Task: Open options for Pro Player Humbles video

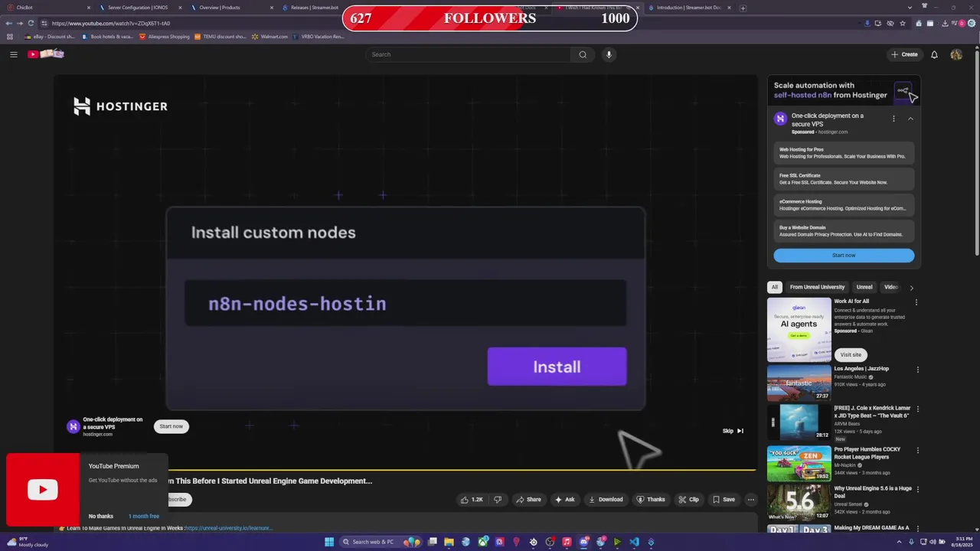Action: pos(917,450)
